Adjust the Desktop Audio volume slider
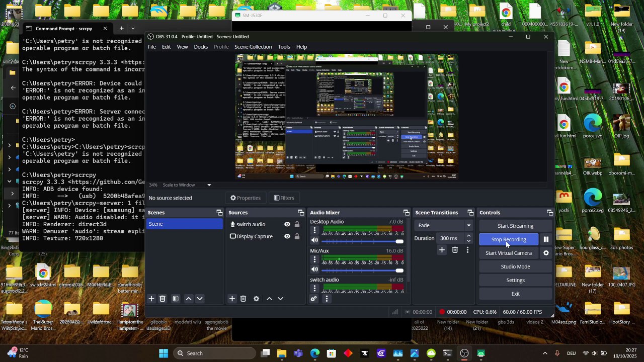Screen dimensions: 644x362 click(x=362, y=241)
